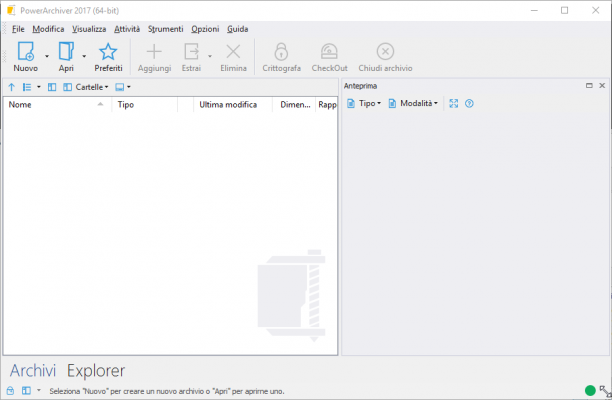This screenshot has height=400, width=612.
Task: Toggle the panel layout icon beside Cartelle
Action: 52,87
